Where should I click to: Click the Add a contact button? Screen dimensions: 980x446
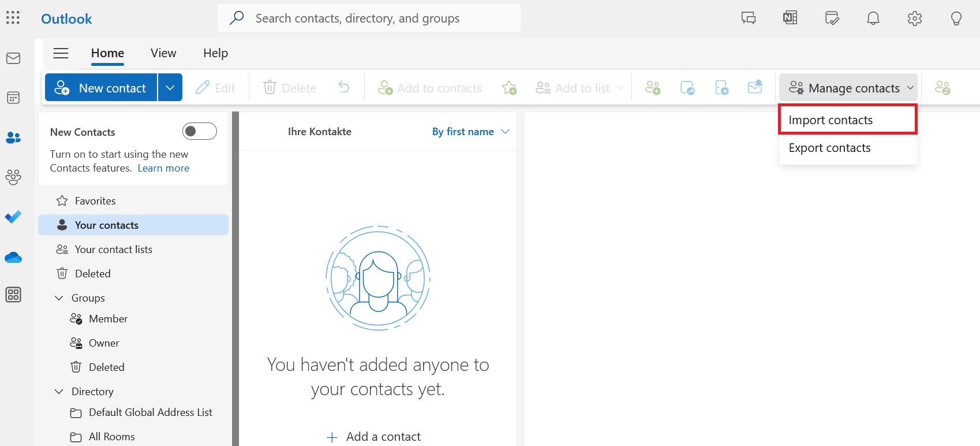pos(374,437)
